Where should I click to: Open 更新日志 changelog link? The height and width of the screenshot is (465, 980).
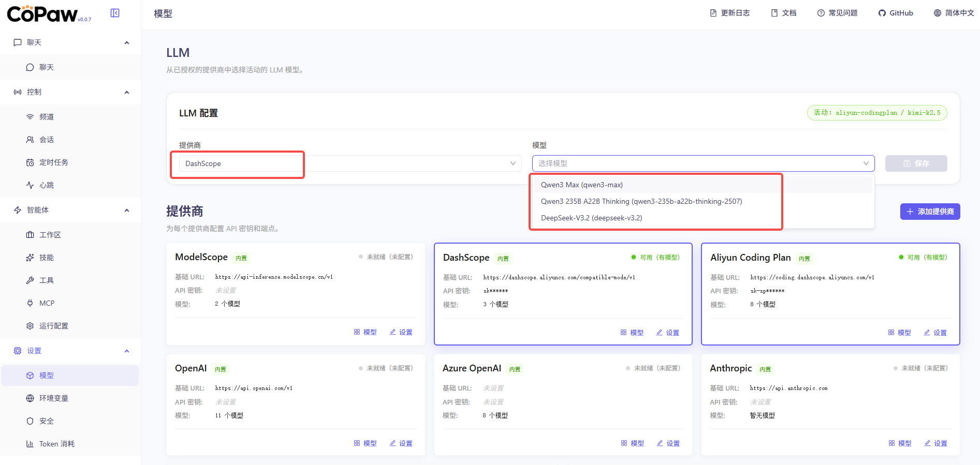point(729,13)
